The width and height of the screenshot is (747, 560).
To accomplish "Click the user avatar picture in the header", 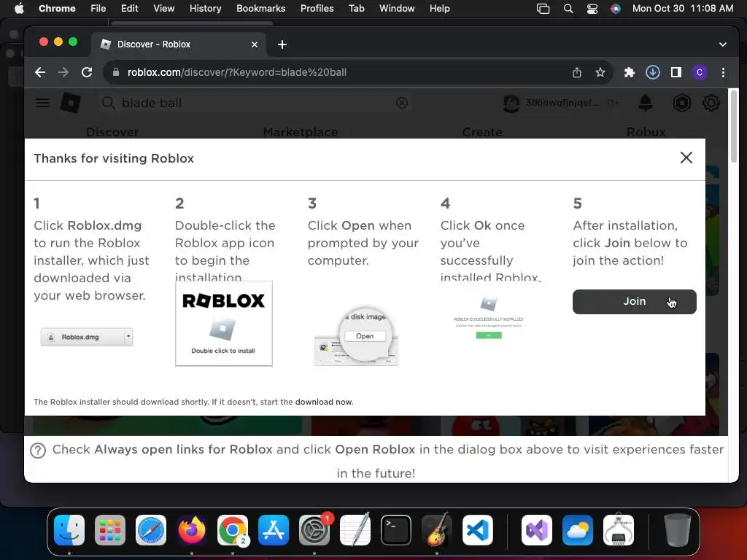I will (x=511, y=103).
